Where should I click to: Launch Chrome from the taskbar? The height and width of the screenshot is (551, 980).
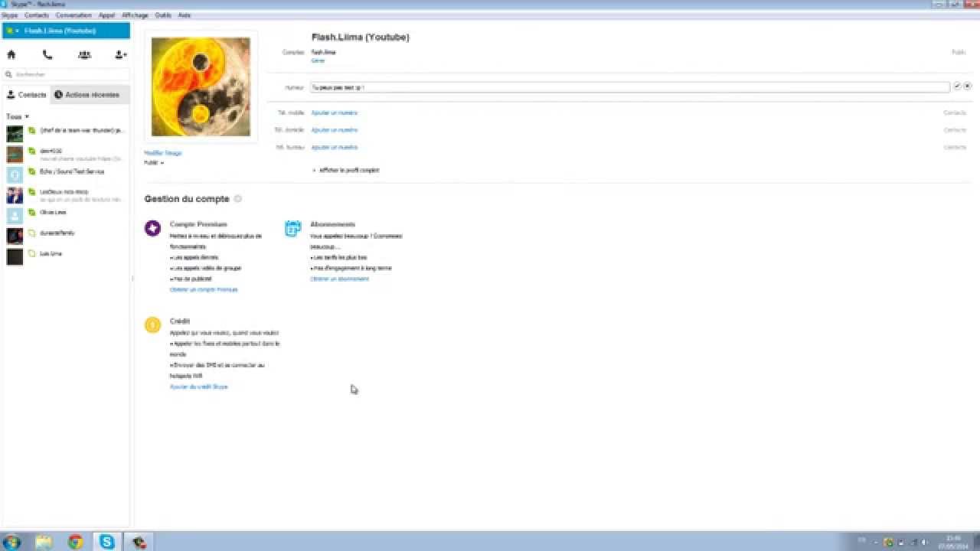75,542
